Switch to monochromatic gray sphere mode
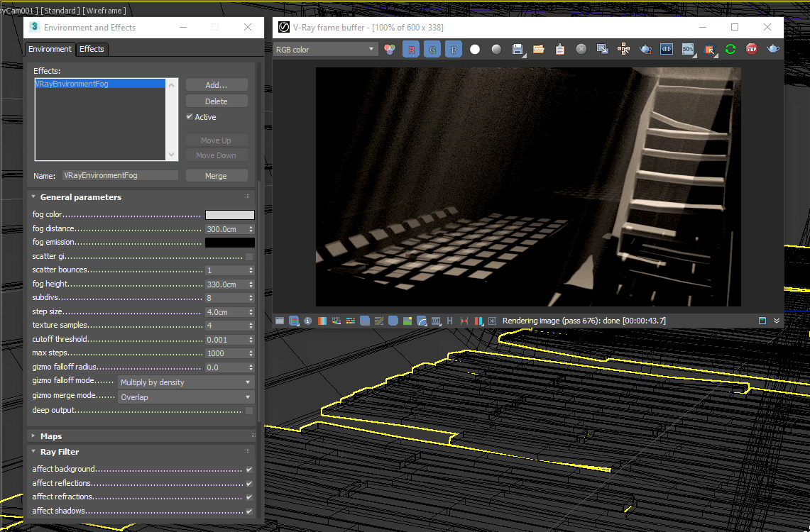Image resolution: width=810 pixels, height=532 pixels. coord(496,50)
